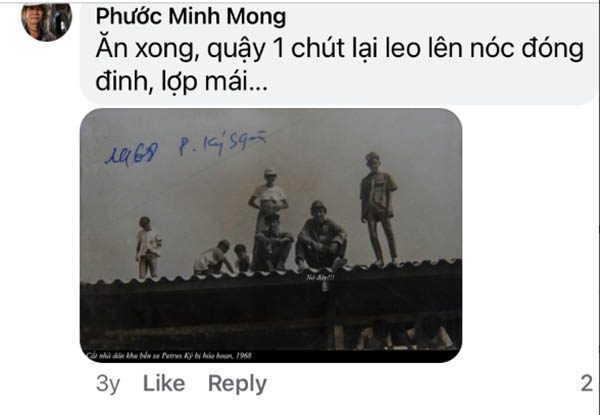Click the "Nó đây!!!" label in photo
The height and width of the screenshot is (415, 600).
[x=320, y=277]
